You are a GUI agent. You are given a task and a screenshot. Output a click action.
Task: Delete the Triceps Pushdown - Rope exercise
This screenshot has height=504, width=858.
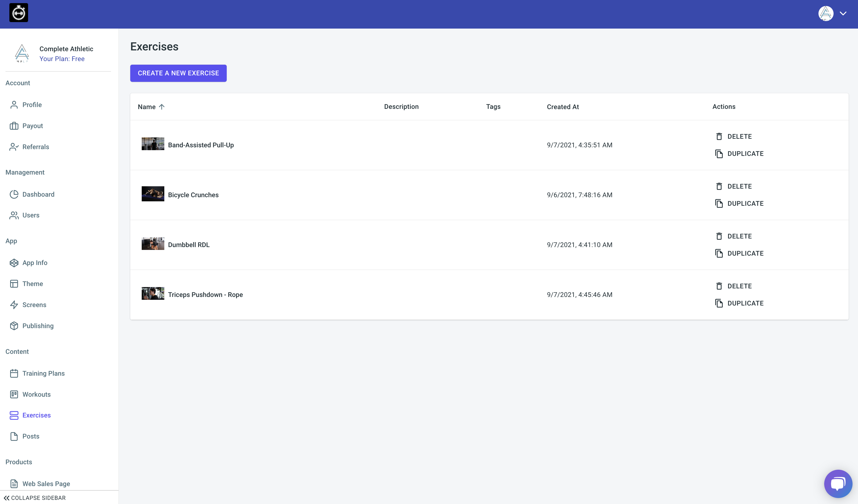[734, 286]
